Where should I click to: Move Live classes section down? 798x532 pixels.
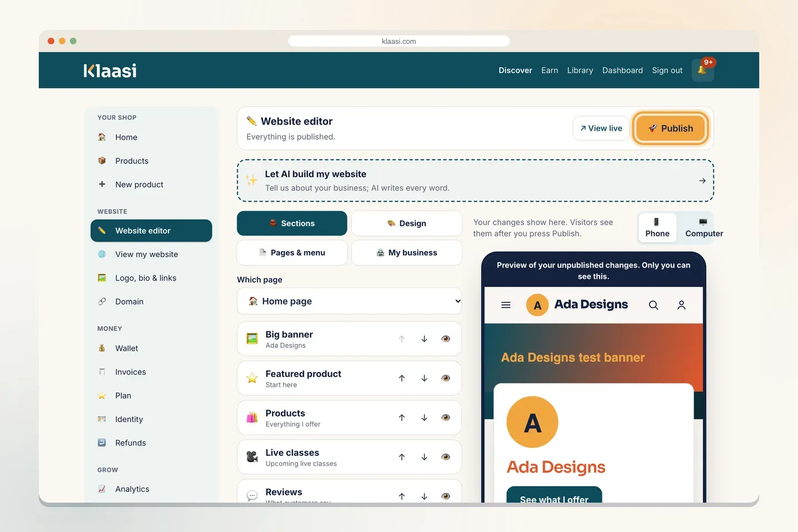point(424,457)
